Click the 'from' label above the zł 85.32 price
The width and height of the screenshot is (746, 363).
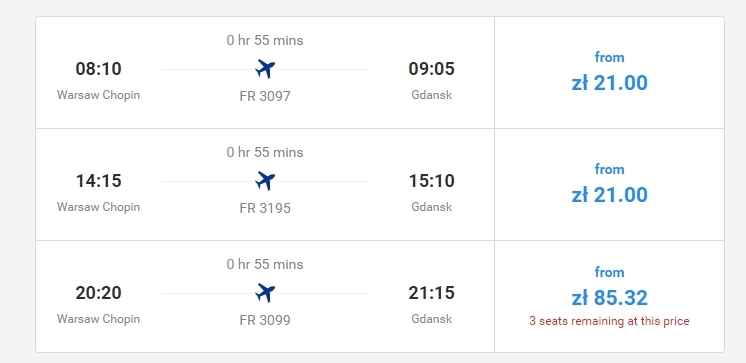(609, 272)
